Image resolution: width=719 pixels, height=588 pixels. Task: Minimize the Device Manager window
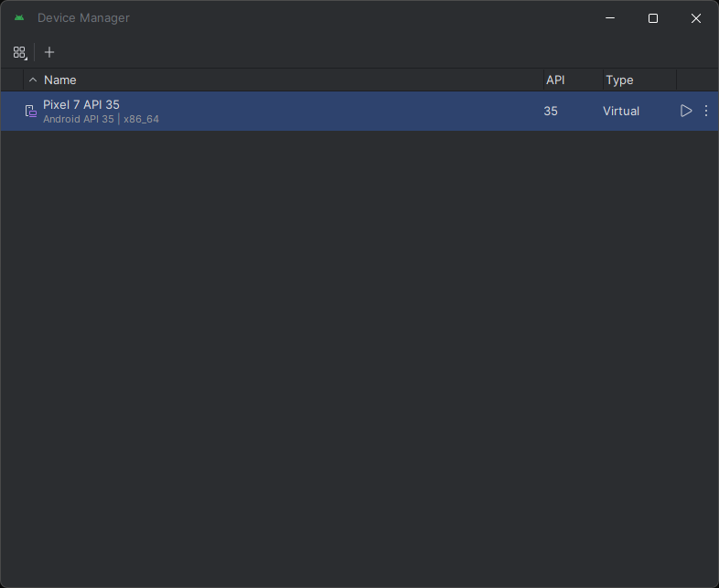[610, 18]
